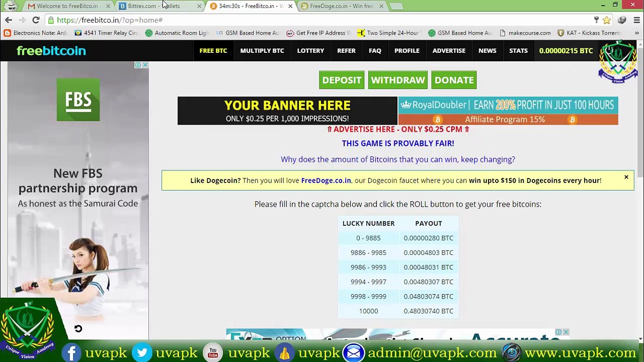644x362 pixels.
Task: Open the KAT Kickass Torrents bookmark
Action: tap(589, 33)
